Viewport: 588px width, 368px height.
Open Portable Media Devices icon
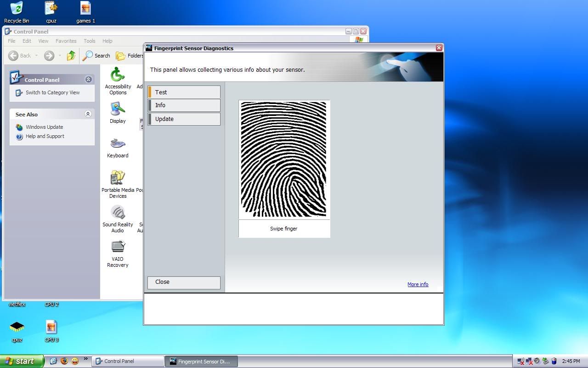click(x=118, y=184)
